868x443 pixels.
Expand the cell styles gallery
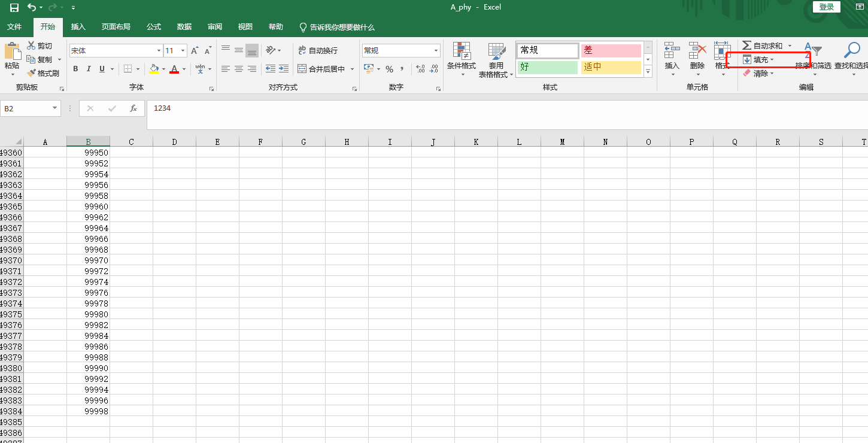[648, 71]
